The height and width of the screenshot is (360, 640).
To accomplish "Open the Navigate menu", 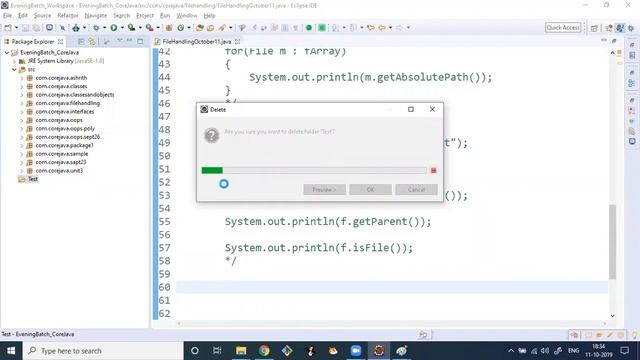I will (96, 16).
